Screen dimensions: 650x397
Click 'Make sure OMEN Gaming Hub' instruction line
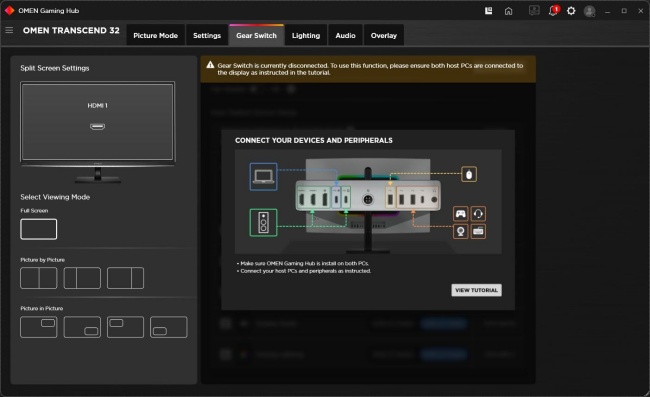point(303,263)
